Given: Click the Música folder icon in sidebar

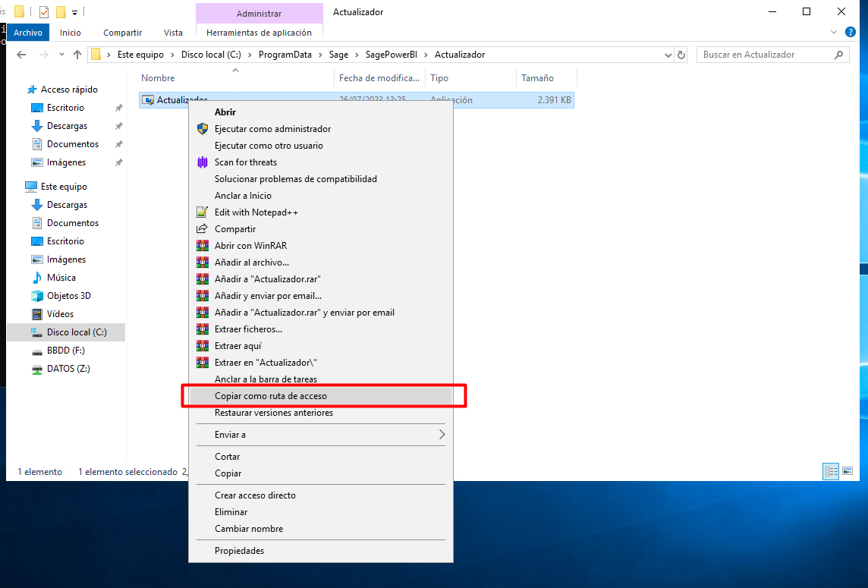Looking at the screenshot, I should click(x=37, y=278).
